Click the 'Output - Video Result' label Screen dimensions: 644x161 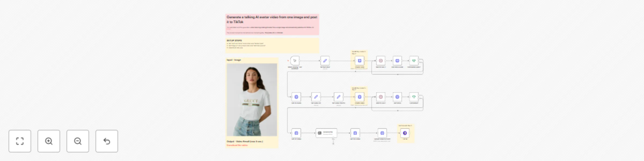click(x=245, y=141)
